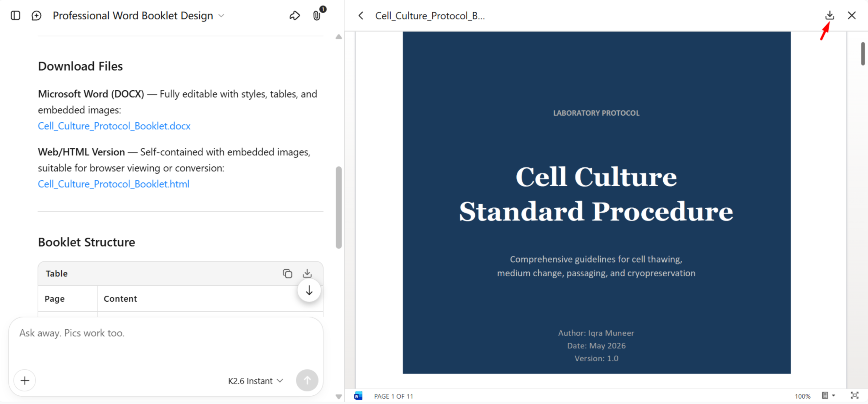Click the LABORATORY PROTOCOL label on the cover
The image size is (868, 404).
596,113
